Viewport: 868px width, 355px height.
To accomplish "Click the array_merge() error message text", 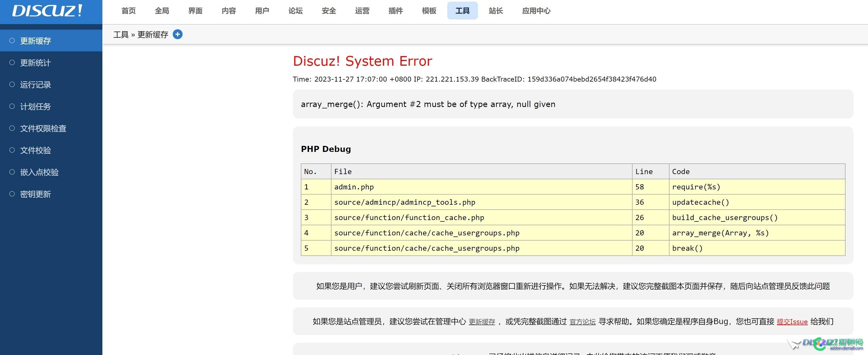I will (428, 104).
